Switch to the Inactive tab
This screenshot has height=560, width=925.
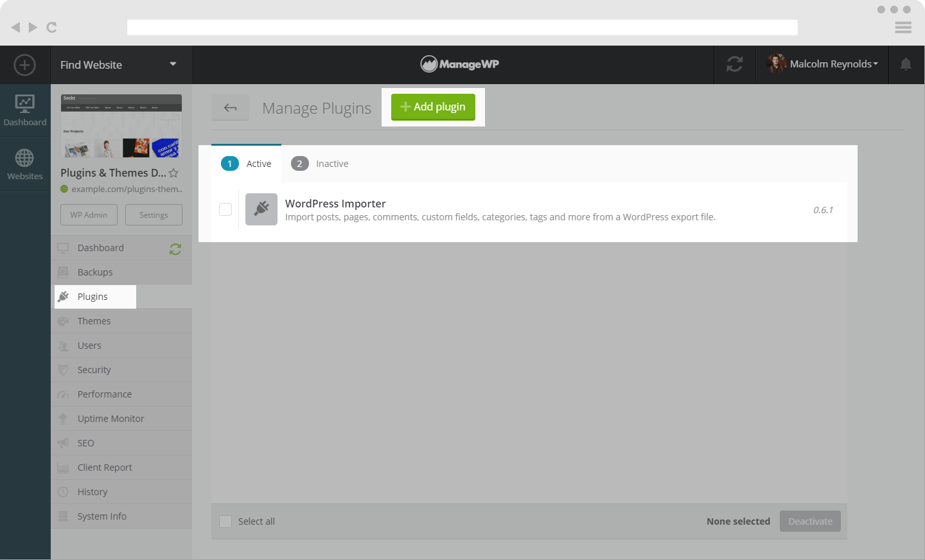[x=320, y=164]
